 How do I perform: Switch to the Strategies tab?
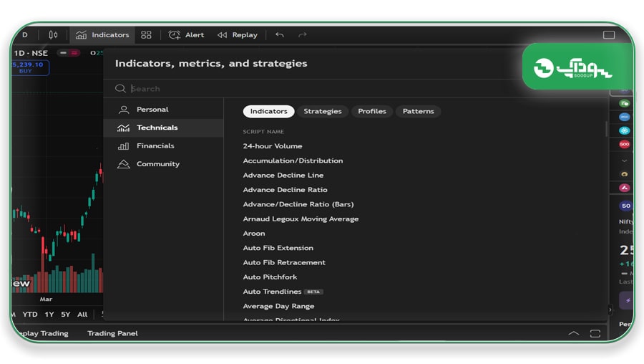323,111
